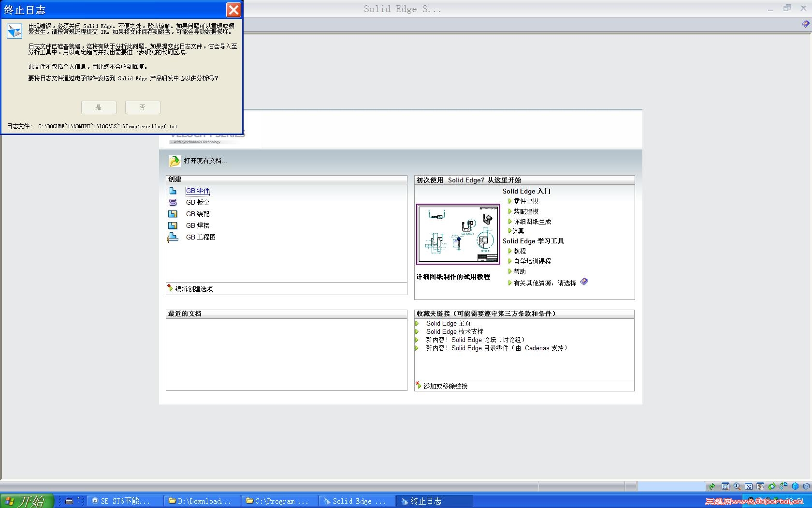The height and width of the screenshot is (508, 812).
Task: Click the 有关其他资源，请选择 link
Action: click(x=545, y=283)
